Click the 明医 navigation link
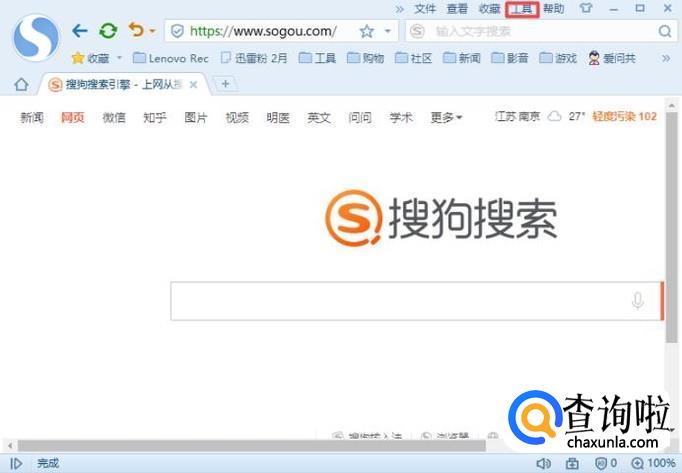Image resolution: width=682 pixels, height=473 pixels. [x=278, y=117]
